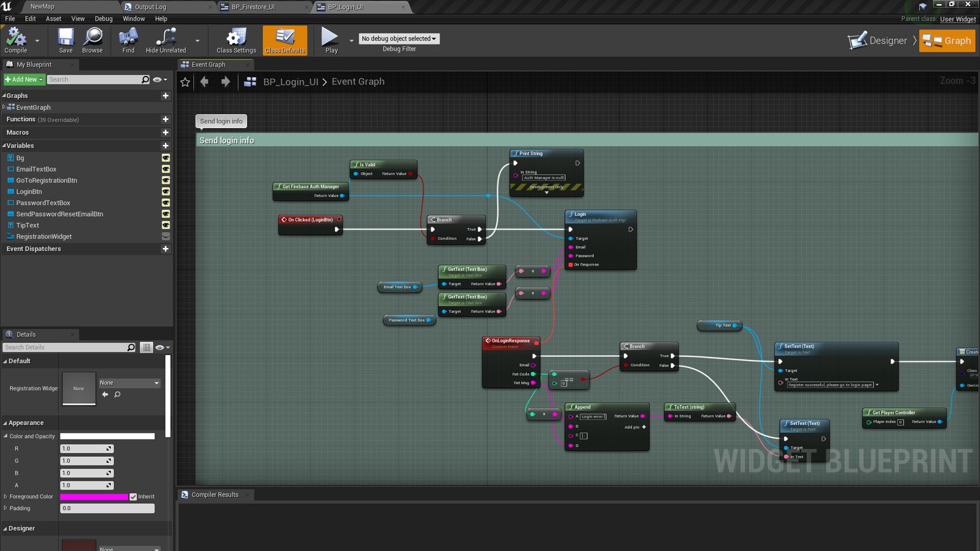Toggle visibility eye for TipText variable
The height and width of the screenshot is (551, 980).
(x=165, y=225)
